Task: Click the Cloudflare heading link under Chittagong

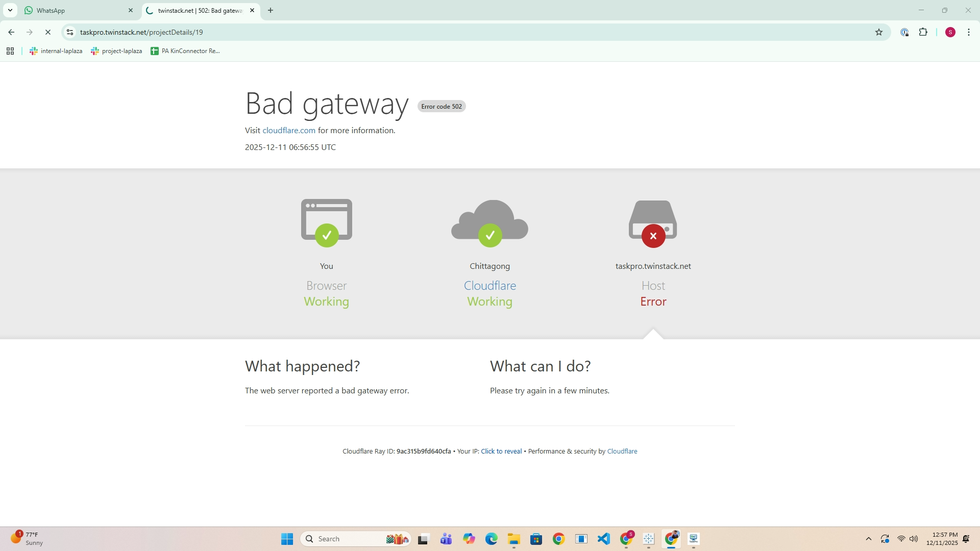Action: point(489,286)
